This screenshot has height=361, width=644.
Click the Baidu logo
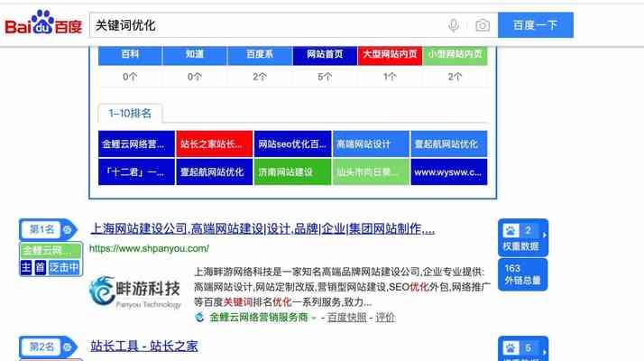click(43, 24)
